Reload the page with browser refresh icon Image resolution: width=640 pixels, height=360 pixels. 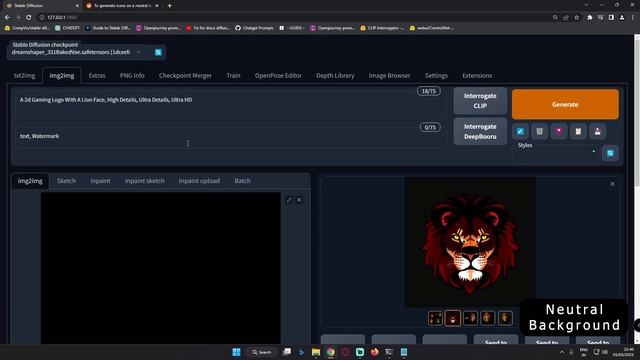[x=29, y=17]
